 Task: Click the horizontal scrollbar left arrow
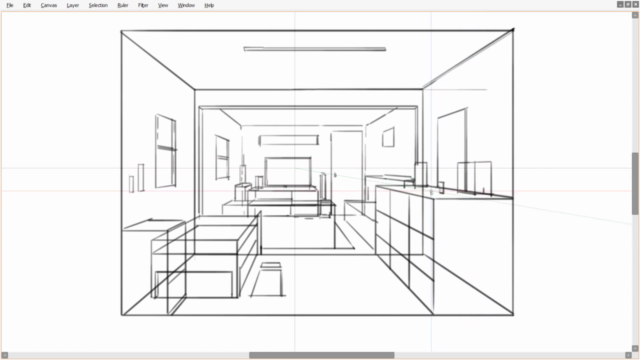4,355
